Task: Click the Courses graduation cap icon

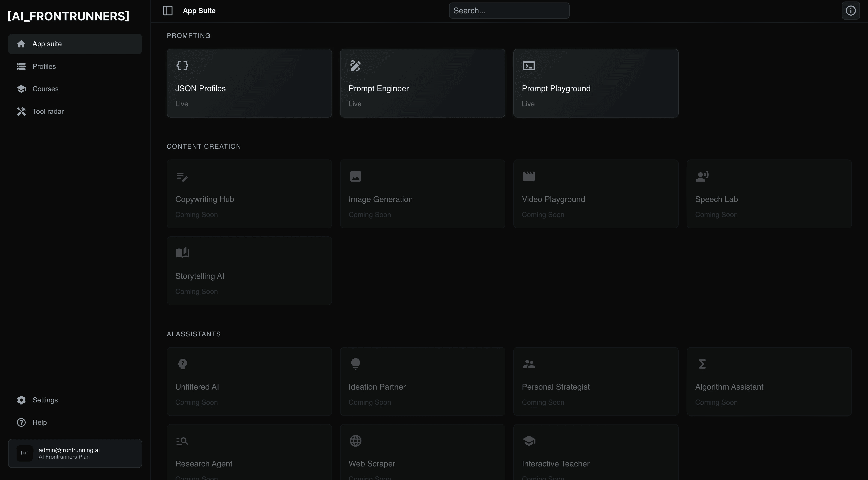Action: pyautogui.click(x=21, y=89)
